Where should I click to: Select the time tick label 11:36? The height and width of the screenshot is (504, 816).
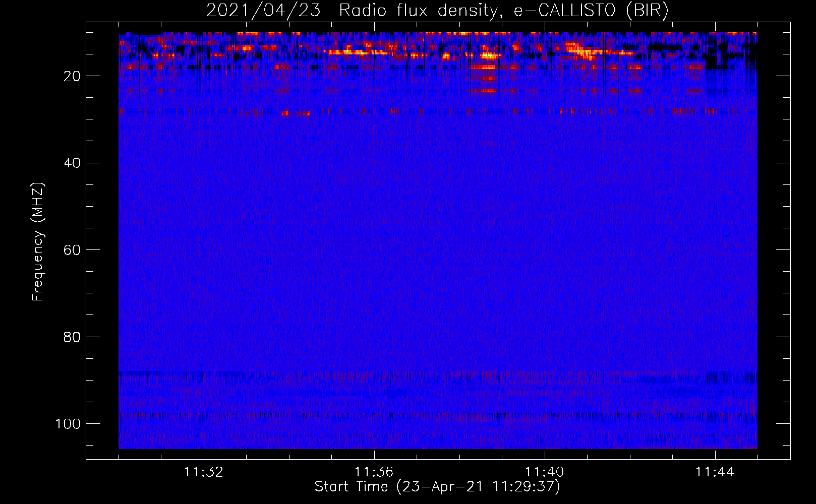pyautogui.click(x=374, y=472)
